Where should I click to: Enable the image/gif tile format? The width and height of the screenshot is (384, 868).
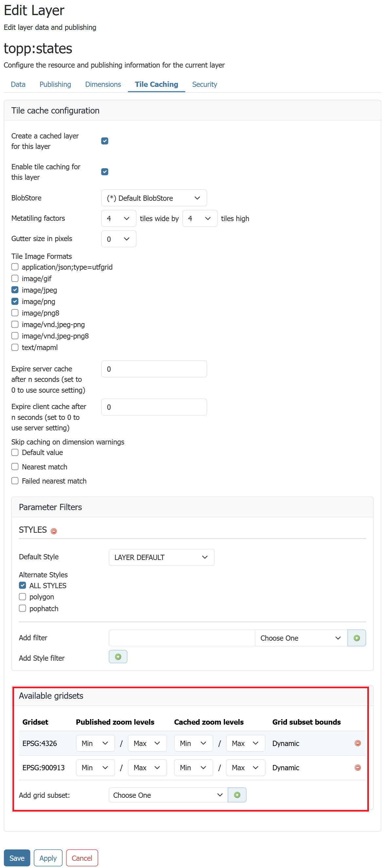coord(15,278)
